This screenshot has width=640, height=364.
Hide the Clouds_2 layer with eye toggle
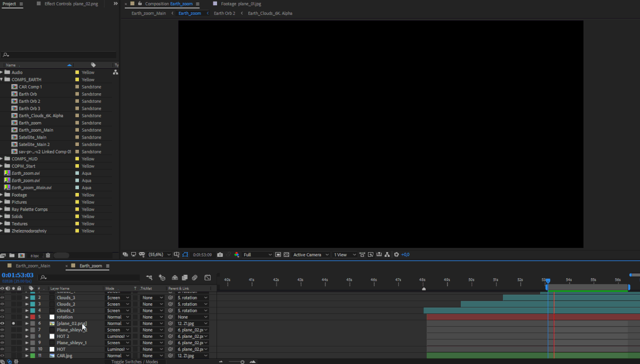[x=2, y=304]
